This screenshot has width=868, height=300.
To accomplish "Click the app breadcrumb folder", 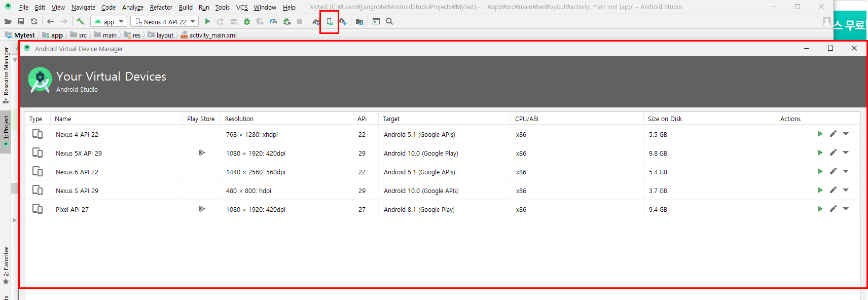I will pos(53,35).
